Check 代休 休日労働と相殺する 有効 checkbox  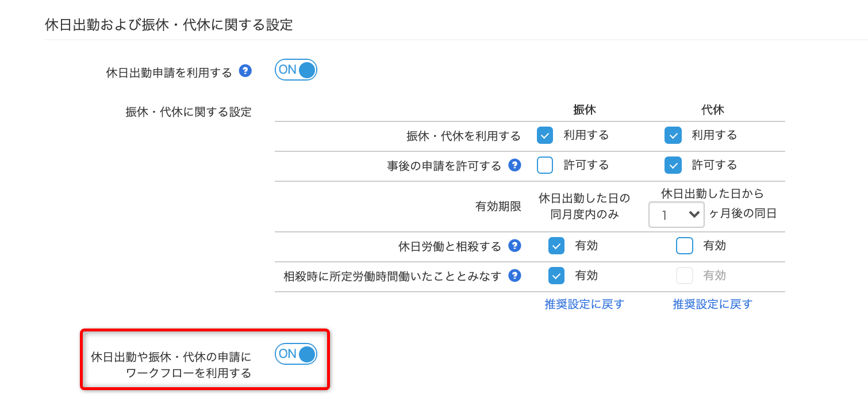685,246
